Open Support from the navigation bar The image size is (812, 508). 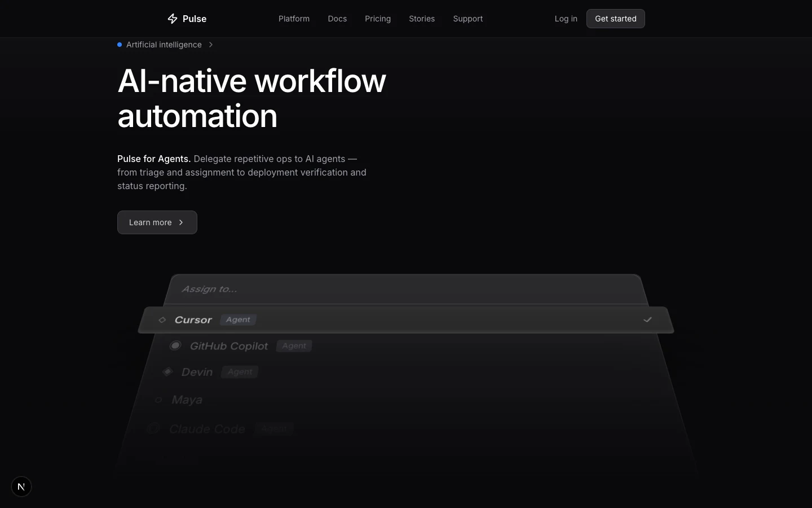coord(468,19)
